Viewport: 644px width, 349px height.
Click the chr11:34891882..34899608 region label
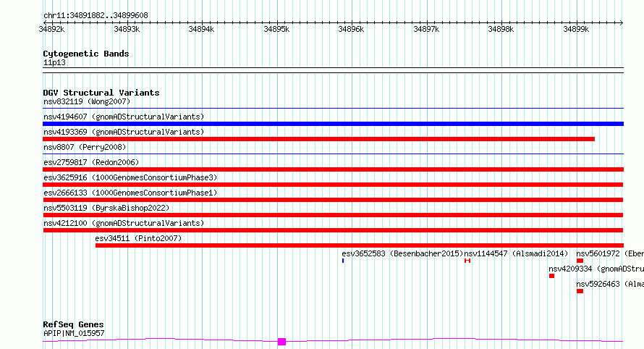point(96,15)
